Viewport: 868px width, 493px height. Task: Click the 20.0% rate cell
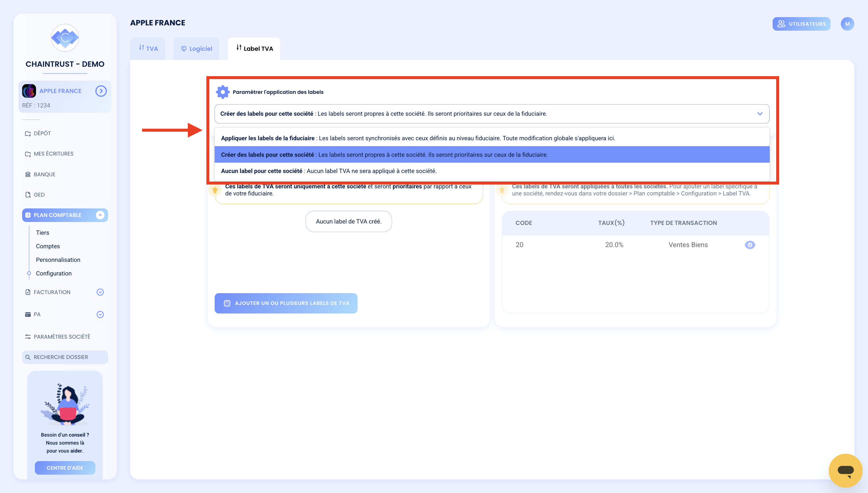click(614, 244)
